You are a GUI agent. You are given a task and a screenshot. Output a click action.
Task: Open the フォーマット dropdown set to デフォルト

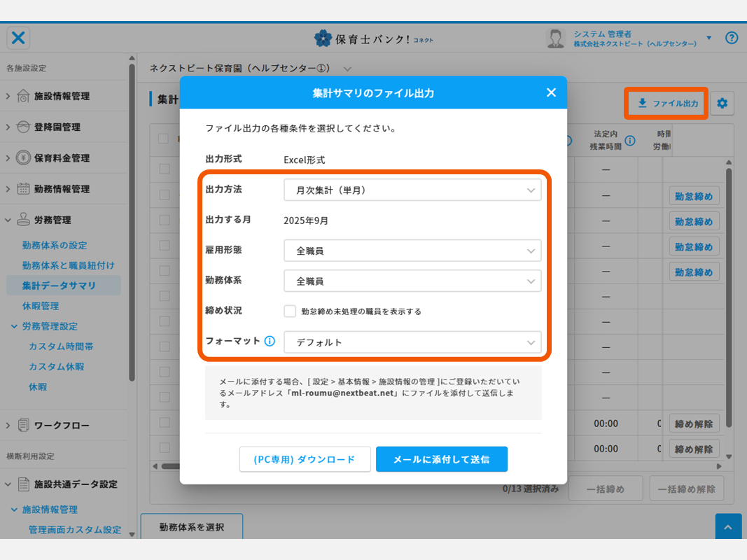click(x=412, y=342)
